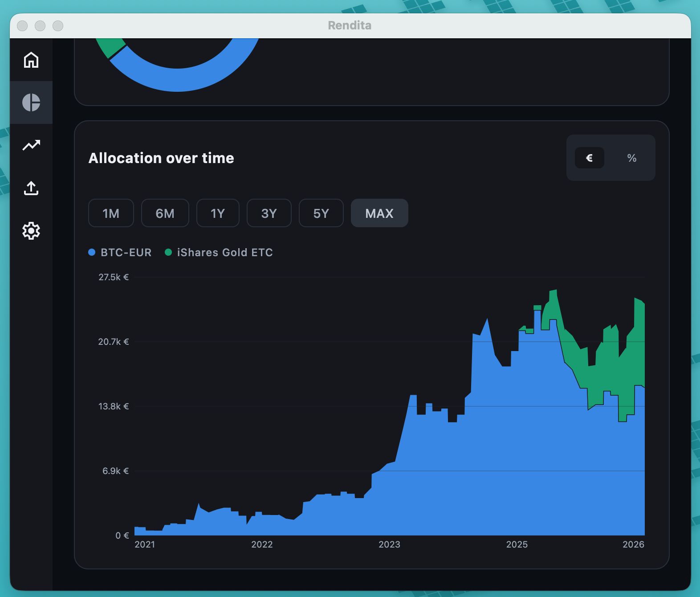700x597 pixels.
Task: Open the settings gear icon
Action: coord(31,231)
